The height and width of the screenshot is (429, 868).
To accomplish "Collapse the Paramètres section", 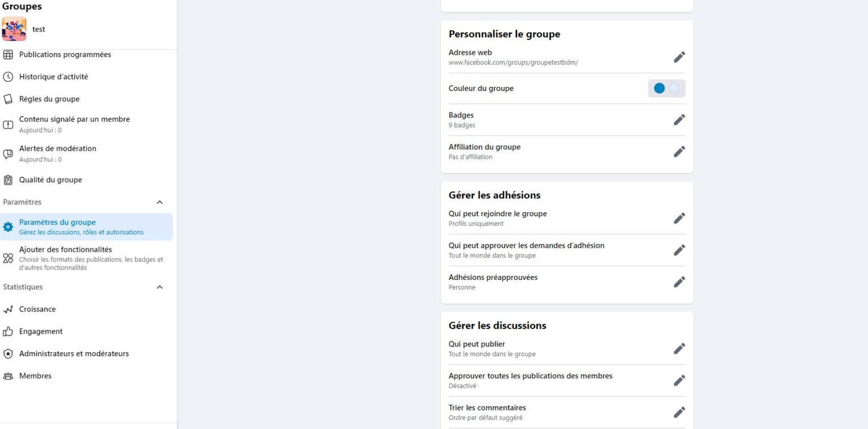I will [159, 202].
